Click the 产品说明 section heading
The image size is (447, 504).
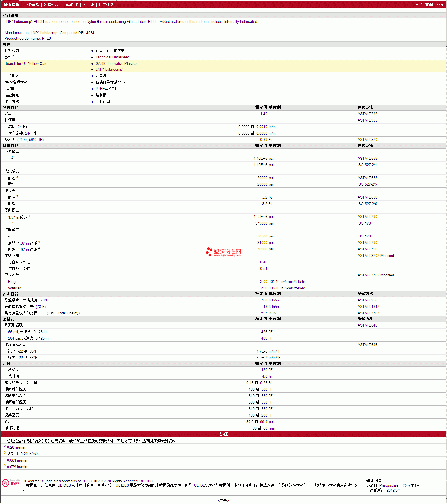[10, 15]
